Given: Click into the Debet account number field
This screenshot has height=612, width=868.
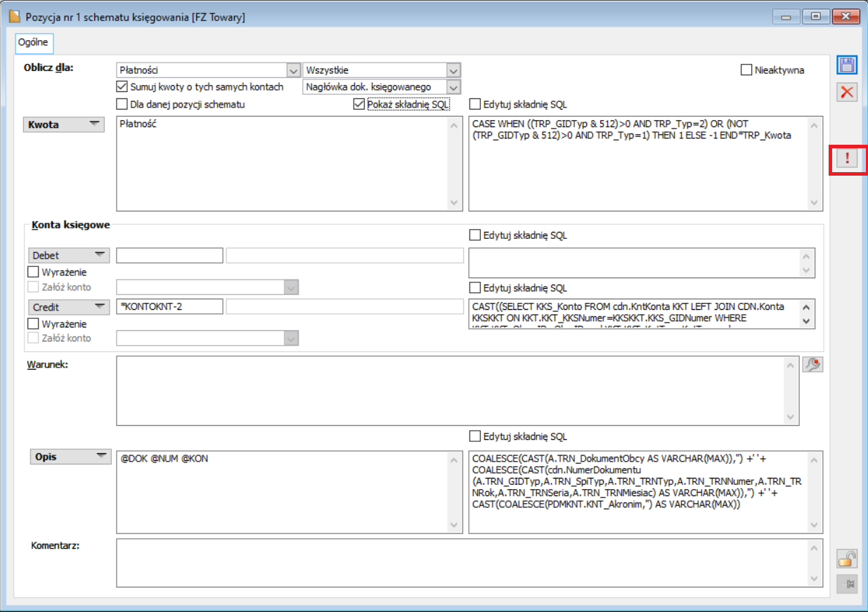Looking at the screenshot, I should click(x=169, y=255).
